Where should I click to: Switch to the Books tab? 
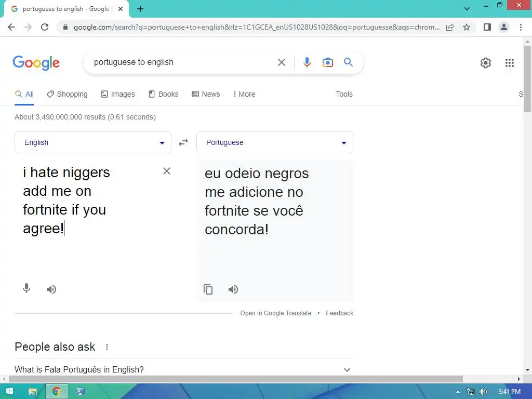[163, 95]
